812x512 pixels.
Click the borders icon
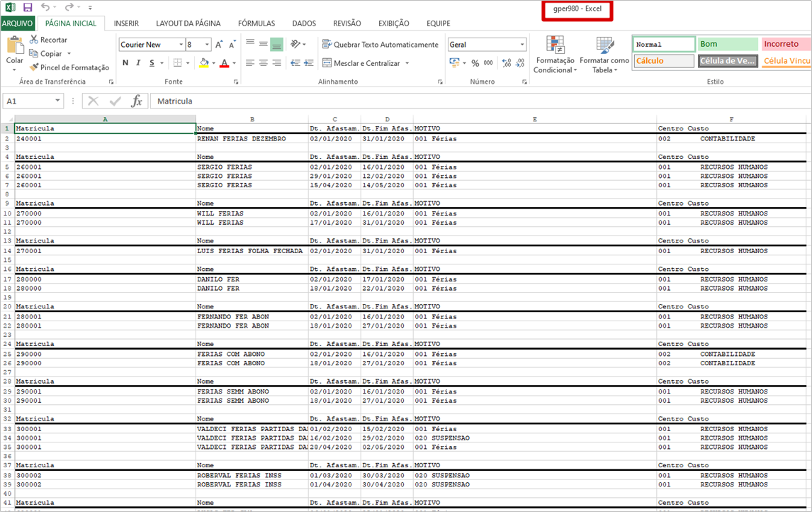pos(178,62)
